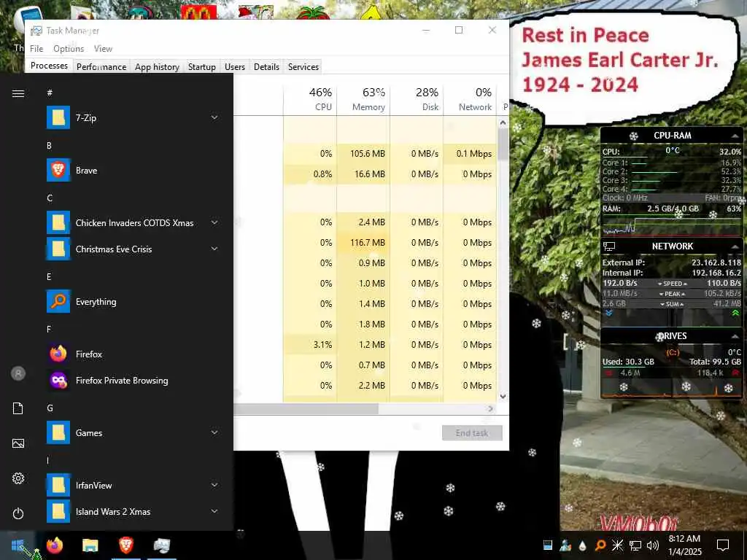The height and width of the screenshot is (560, 747).
Task: Launch Firefox from the Start menu list
Action: point(133,354)
